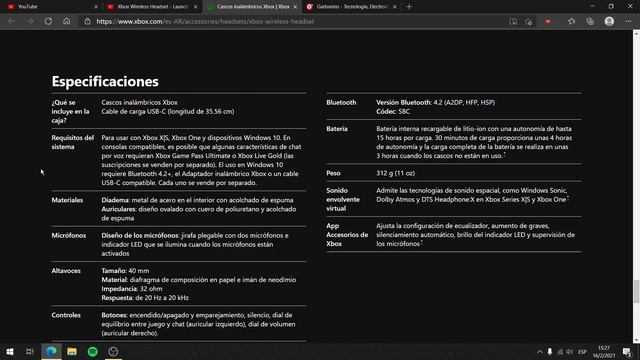Close the Cascos inalámbricos Xbox tab
The height and width of the screenshot is (360, 640).
(x=295, y=7)
